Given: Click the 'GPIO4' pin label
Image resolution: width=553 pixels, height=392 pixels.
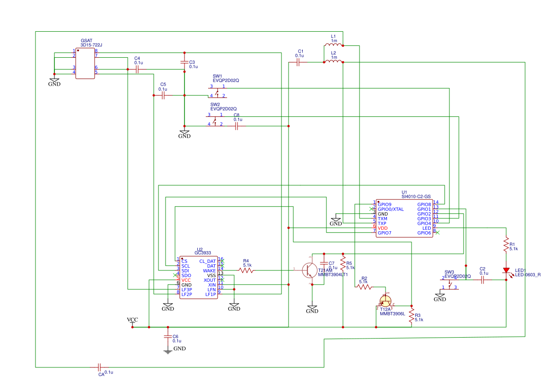Looking at the screenshot, I should point(424,224).
